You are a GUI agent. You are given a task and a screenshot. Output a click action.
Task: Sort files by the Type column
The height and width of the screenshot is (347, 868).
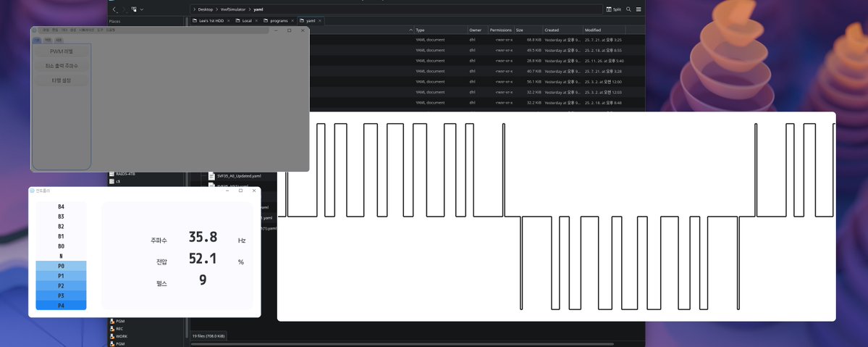pos(441,30)
